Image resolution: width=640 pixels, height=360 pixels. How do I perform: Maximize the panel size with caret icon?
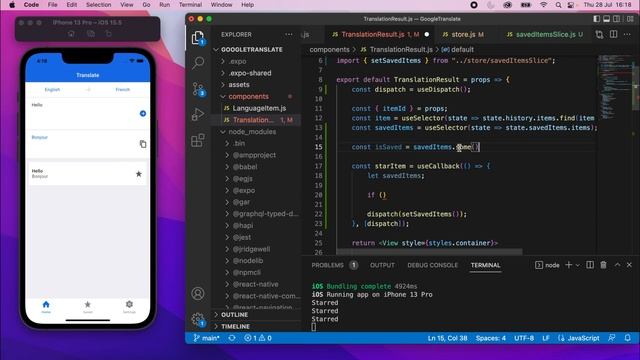click(618, 265)
